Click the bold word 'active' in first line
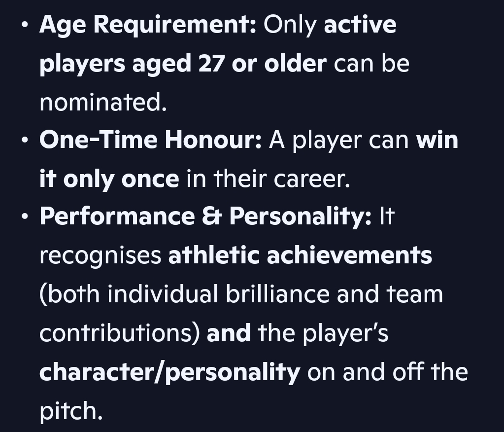Image resolution: width=504 pixels, height=432 pixels. pyautogui.click(x=360, y=25)
